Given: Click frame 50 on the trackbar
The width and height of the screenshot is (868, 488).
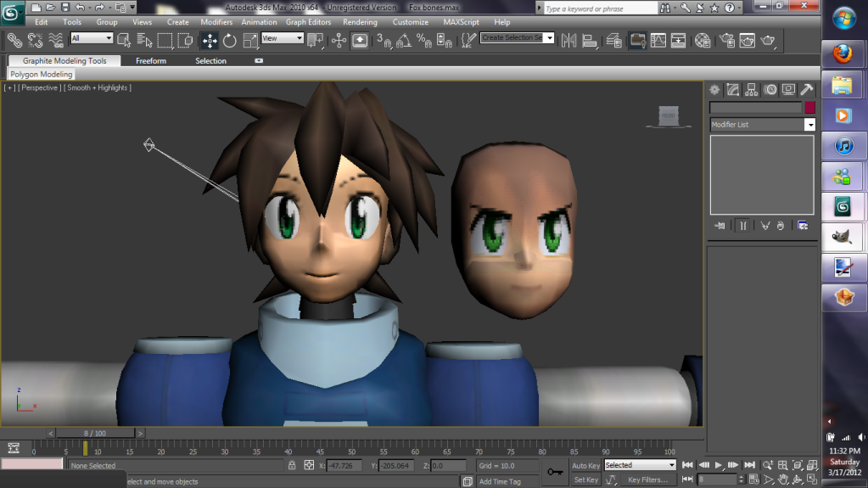Looking at the screenshot, I should (x=351, y=448).
